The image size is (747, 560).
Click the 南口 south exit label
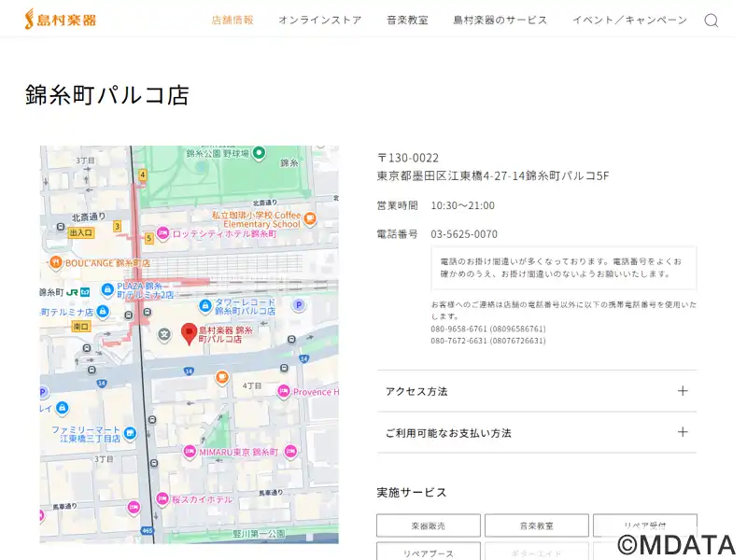(81, 326)
